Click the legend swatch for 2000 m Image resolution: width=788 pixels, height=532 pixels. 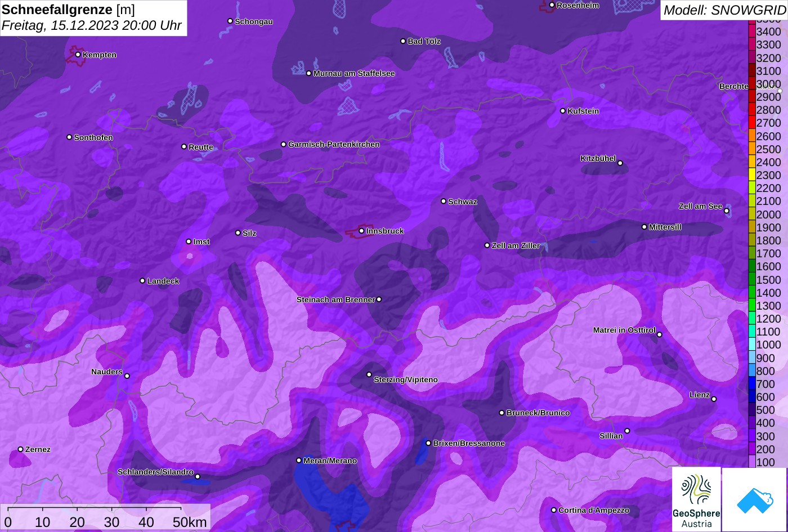click(x=751, y=214)
